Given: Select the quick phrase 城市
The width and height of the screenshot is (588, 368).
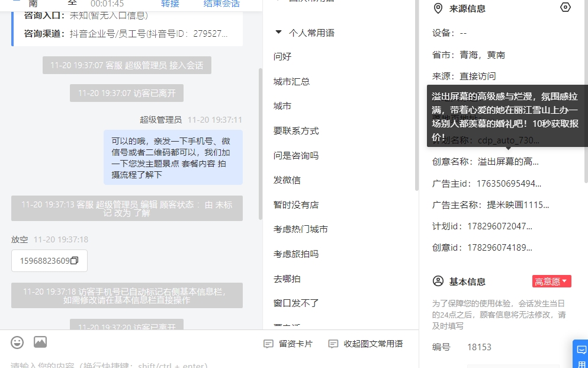Looking at the screenshot, I should tap(282, 106).
